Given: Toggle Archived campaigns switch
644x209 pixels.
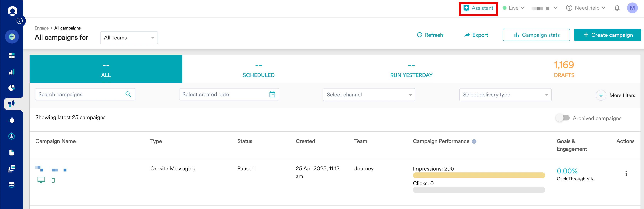Looking at the screenshot, I should (x=563, y=118).
